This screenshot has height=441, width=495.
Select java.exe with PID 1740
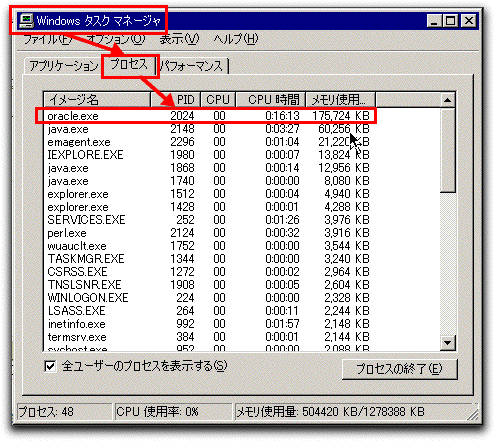pyautogui.click(x=208, y=181)
